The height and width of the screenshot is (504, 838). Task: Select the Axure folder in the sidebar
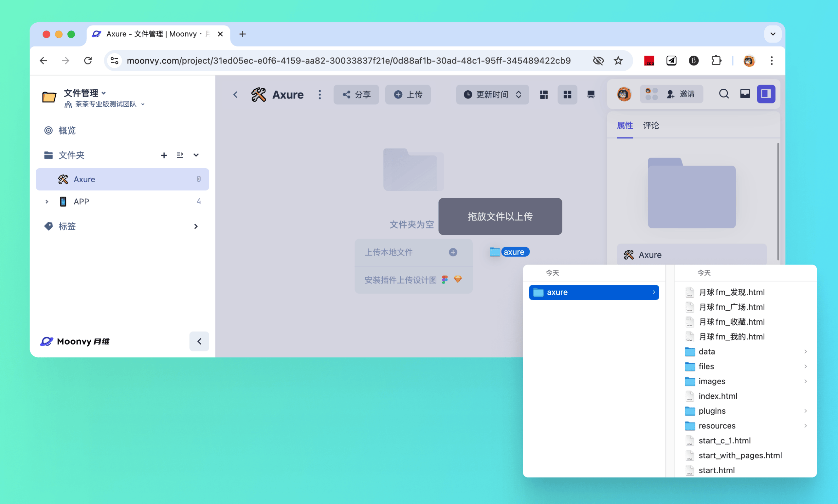click(x=122, y=179)
